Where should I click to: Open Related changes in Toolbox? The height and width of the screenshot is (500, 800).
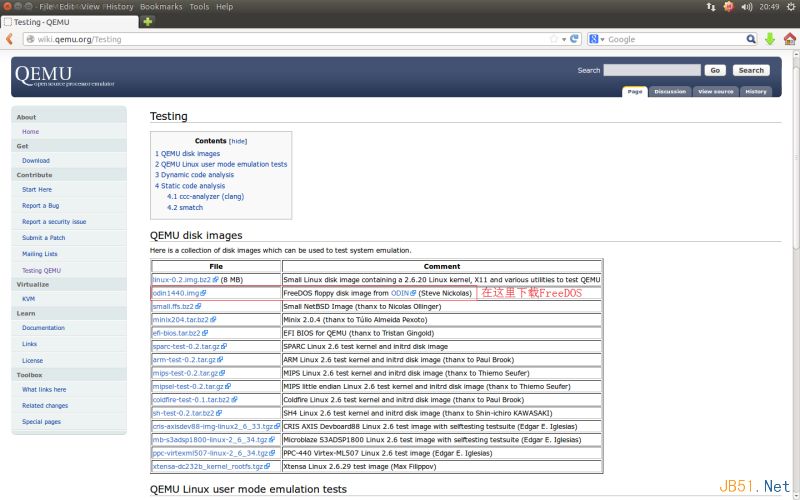click(45, 406)
